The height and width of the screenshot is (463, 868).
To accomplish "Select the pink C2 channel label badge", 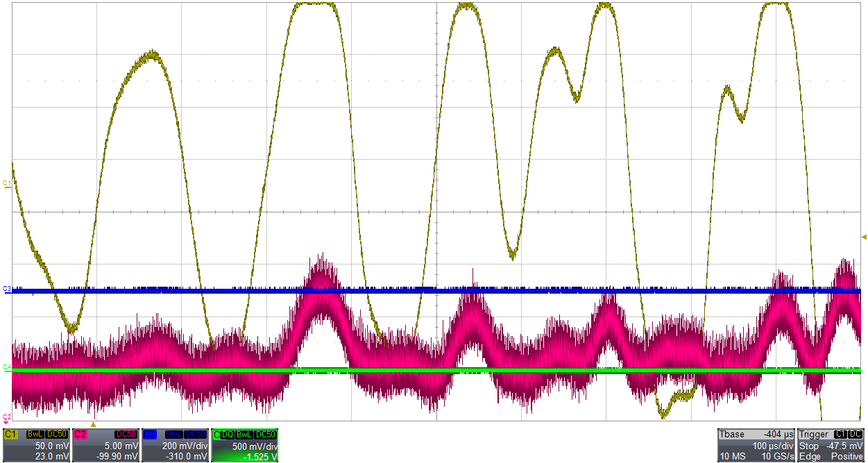I will (80, 435).
